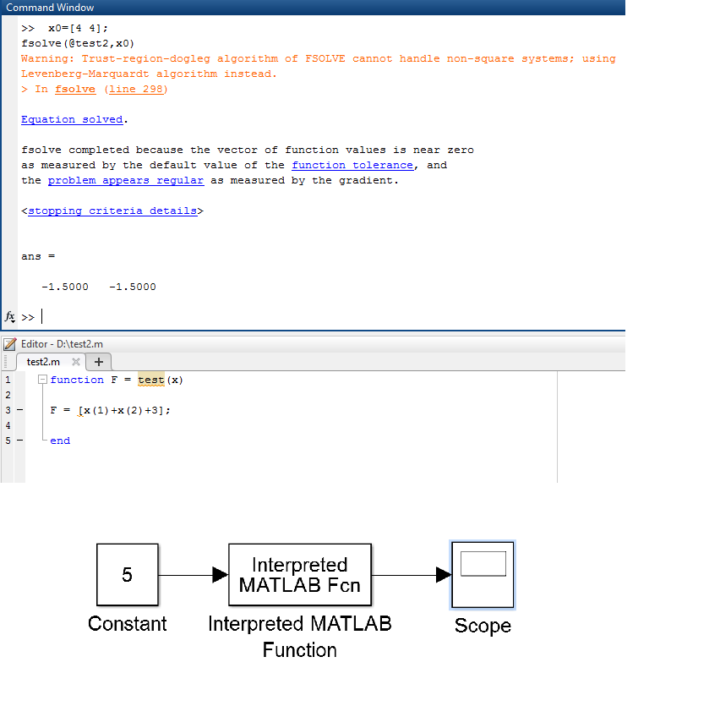Toggle breakpoint on editor line 5
720x728 pixels.
[19, 441]
